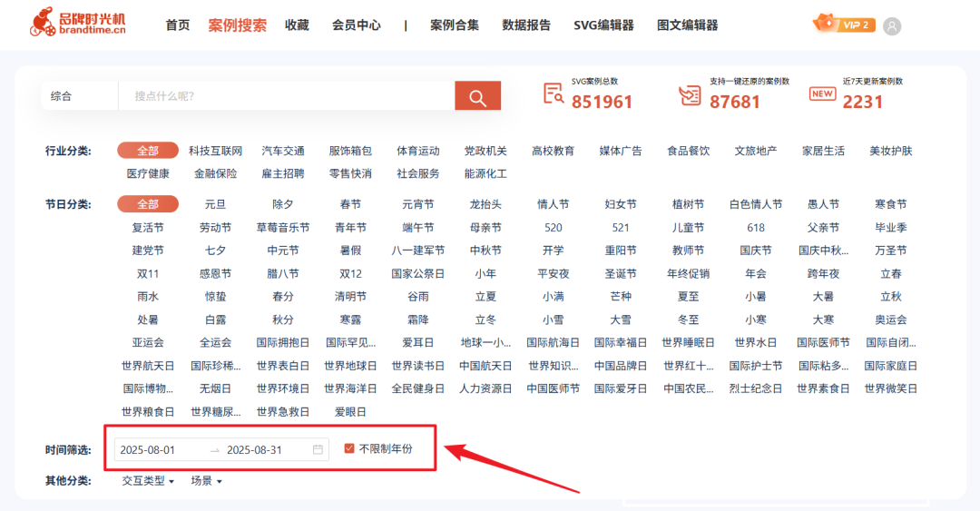Screen dimensions: 980x511
Task: Filter by 体育运动 industry
Action: point(418,151)
